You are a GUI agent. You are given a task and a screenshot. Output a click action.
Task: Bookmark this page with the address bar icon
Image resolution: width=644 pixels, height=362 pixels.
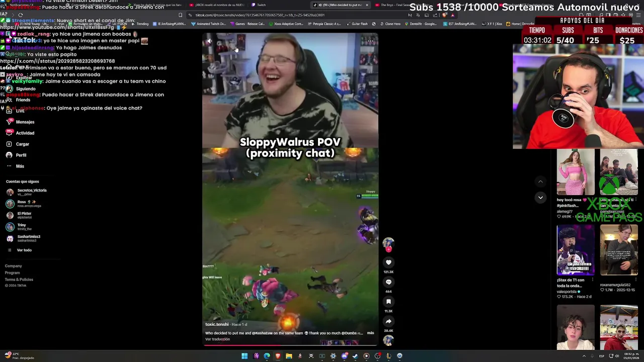coord(180,15)
